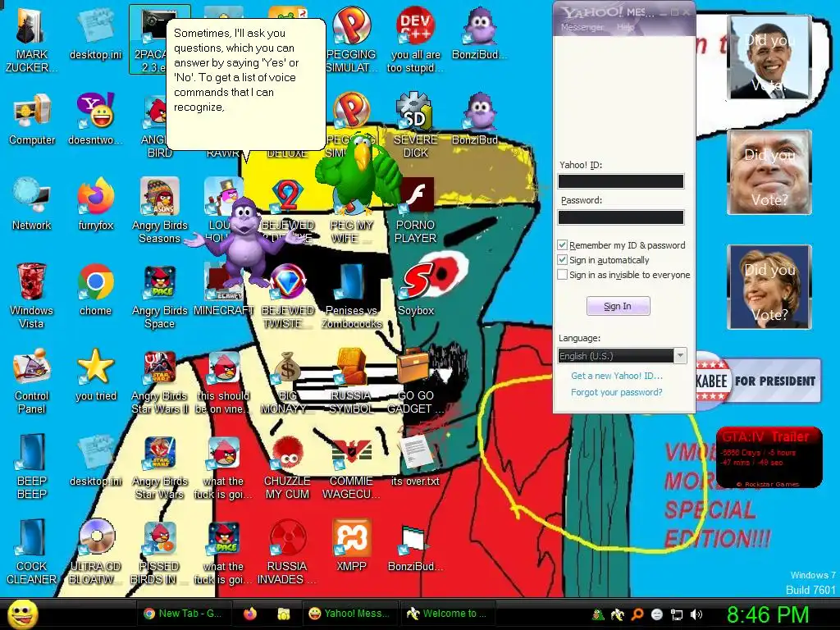Screen dimensions: 840x630
Task: Open the Help menu in Yahoo Messenger
Action: tap(625, 27)
